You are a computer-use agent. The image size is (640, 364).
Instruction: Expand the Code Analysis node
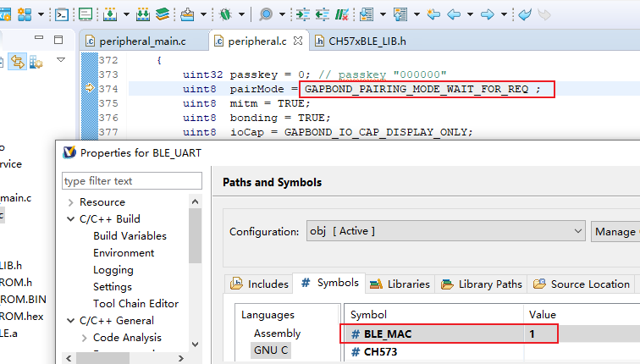point(84,338)
